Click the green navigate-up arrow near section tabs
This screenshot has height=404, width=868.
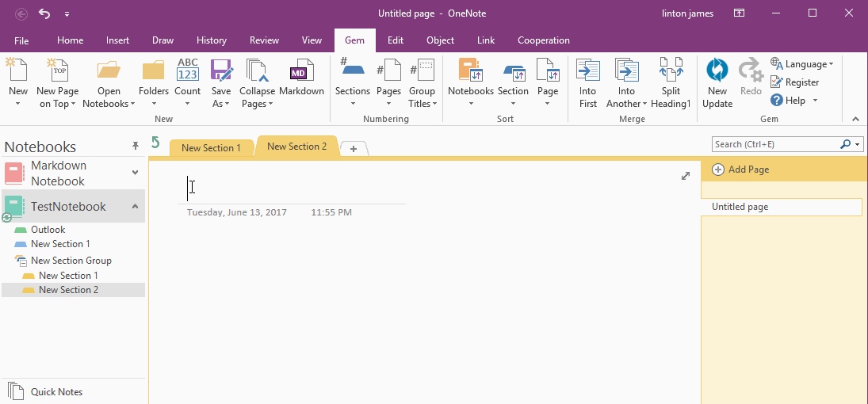155,143
